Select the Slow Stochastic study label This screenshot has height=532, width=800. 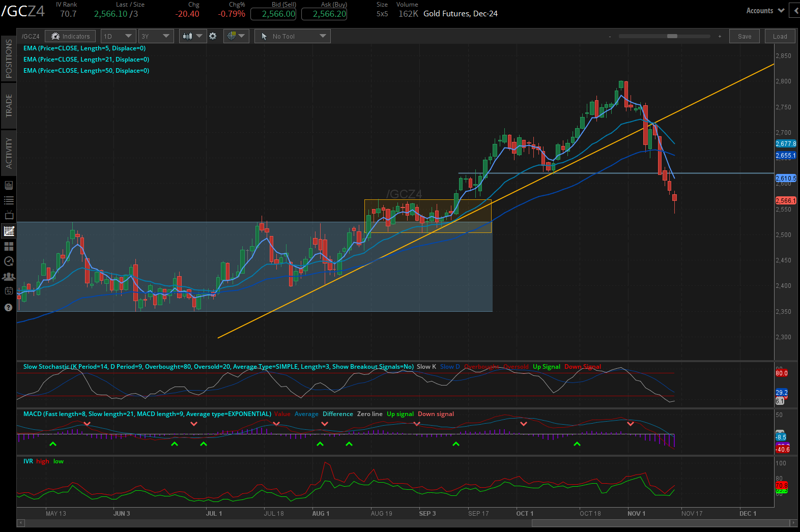coord(218,367)
